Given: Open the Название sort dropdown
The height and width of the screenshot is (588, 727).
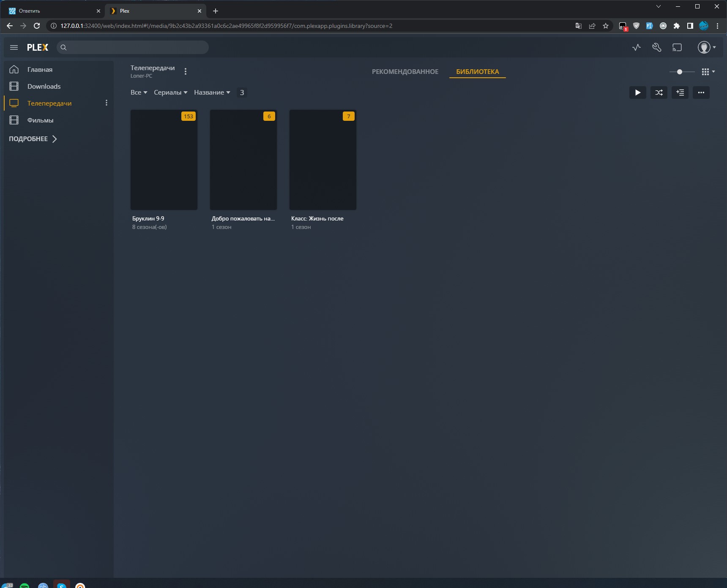Looking at the screenshot, I should point(212,93).
